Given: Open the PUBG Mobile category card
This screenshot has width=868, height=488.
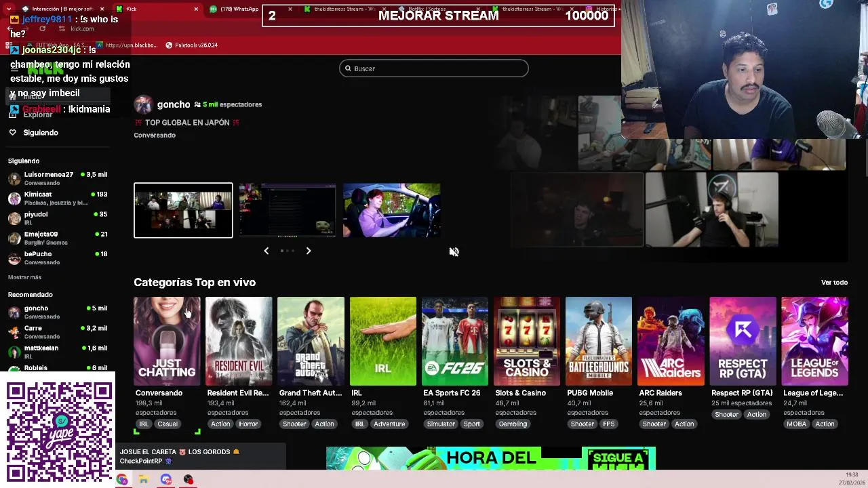Looking at the screenshot, I should (599, 341).
